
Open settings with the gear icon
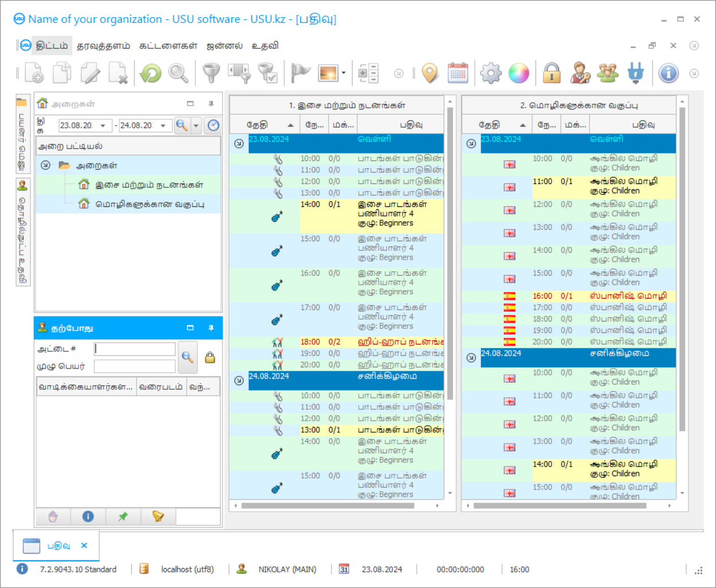tap(491, 73)
